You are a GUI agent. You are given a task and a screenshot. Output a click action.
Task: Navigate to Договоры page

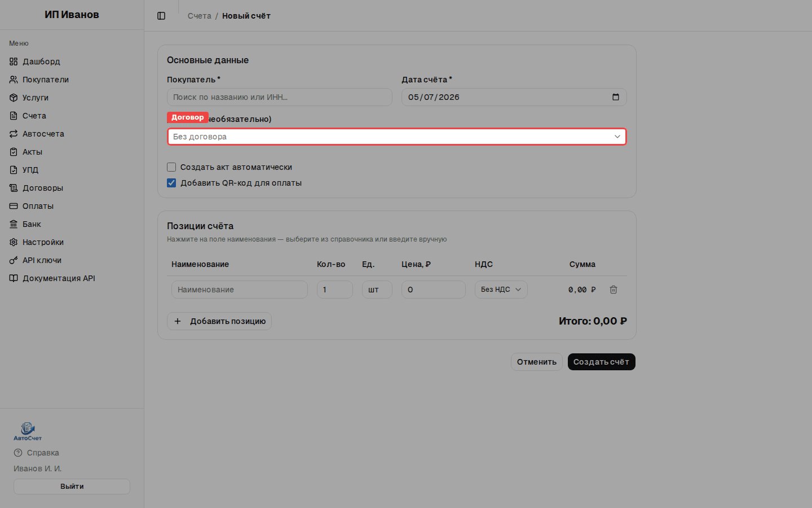[x=72, y=188]
